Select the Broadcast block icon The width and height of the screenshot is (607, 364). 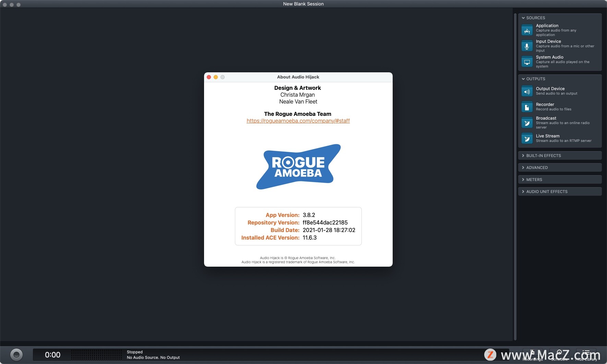point(527,123)
